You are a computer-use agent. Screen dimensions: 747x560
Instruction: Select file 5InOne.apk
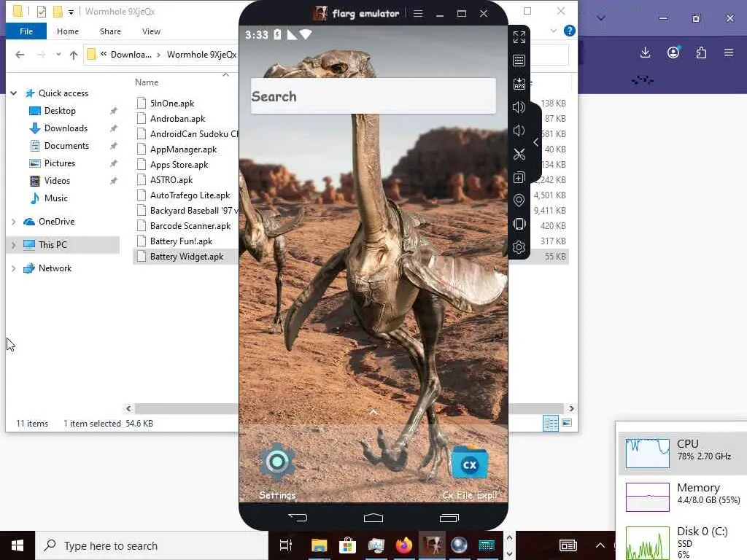pyautogui.click(x=172, y=104)
